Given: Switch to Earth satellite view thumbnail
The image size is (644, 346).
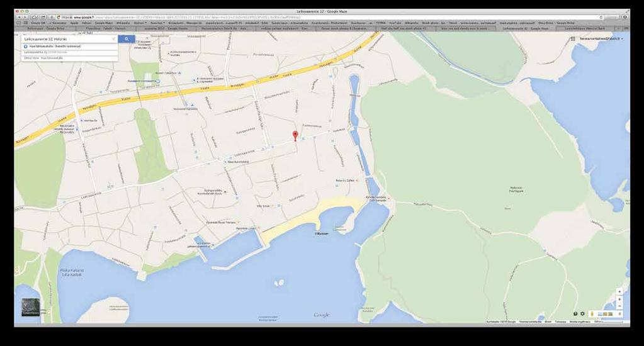Looking at the screenshot, I should point(31,307).
